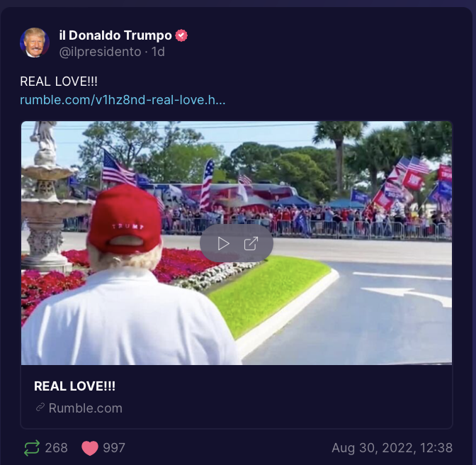
Task: Open video in new window icon
Action: (x=251, y=244)
